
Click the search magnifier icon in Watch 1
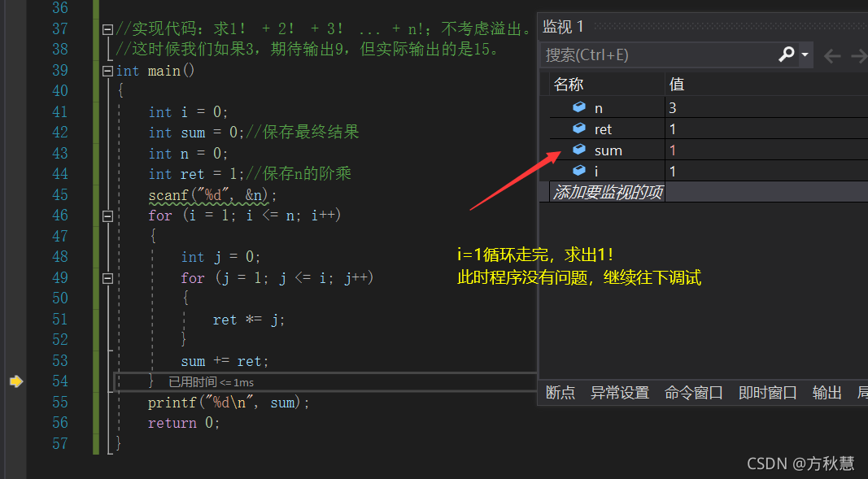point(786,54)
